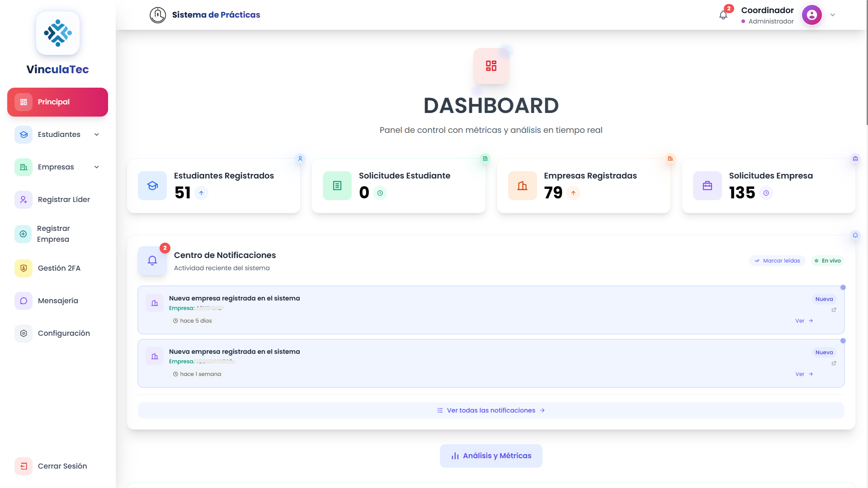Select the Principal menu item
Viewport: 868px width, 488px height.
57,102
